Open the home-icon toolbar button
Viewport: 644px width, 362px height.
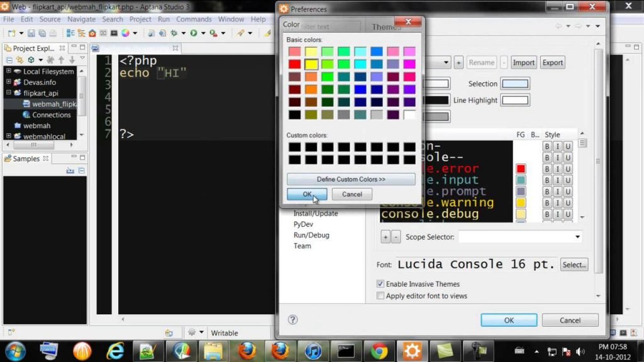[x=92, y=33]
